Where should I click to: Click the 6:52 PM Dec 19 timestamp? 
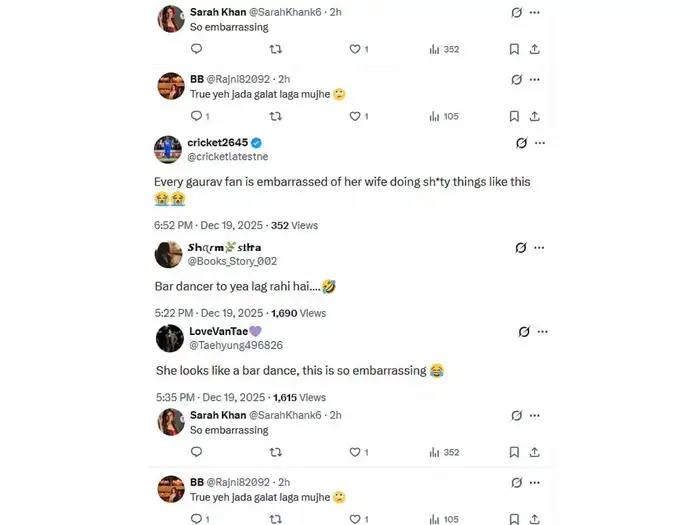click(208, 225)
